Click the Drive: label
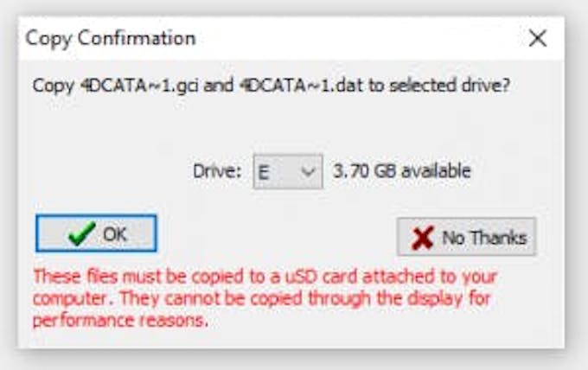This screenshot has width=588, height=370. click(216, 171)
